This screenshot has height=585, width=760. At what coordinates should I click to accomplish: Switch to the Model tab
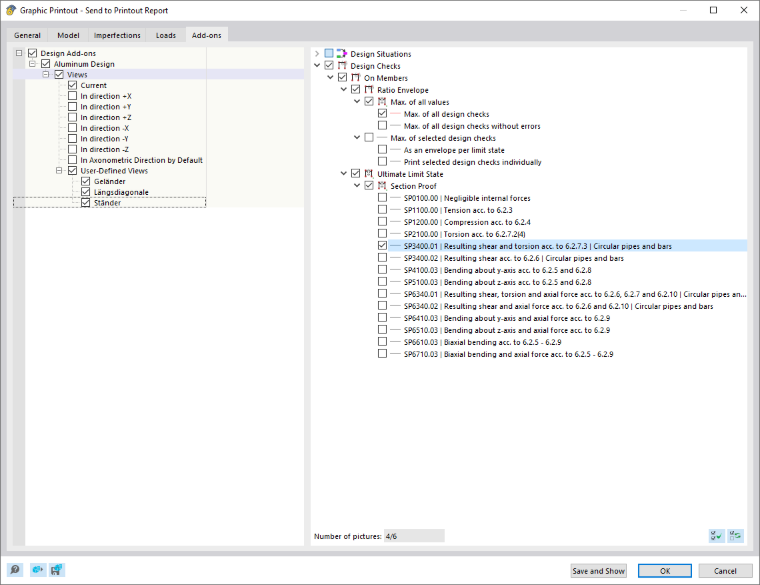tap(68, 35)
